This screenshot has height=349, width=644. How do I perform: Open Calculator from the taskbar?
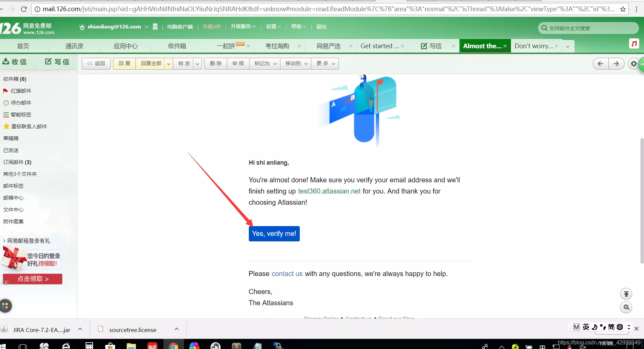pyautogui.click(x=89, y=346)
